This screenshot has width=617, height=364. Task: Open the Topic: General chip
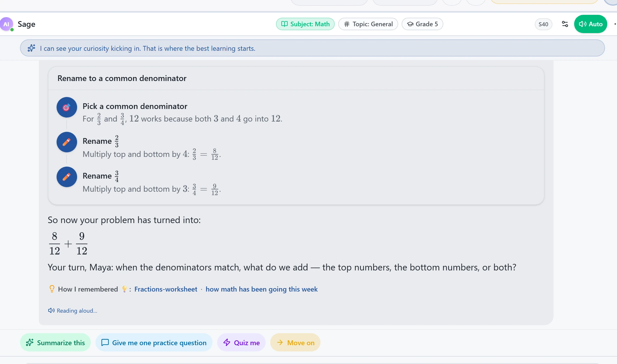point(368,24)
